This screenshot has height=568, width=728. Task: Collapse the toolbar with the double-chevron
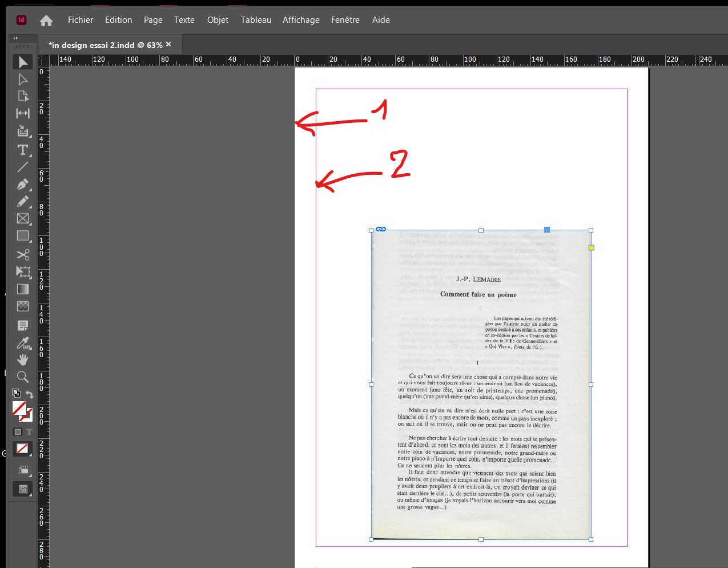(x=14, y=38)
